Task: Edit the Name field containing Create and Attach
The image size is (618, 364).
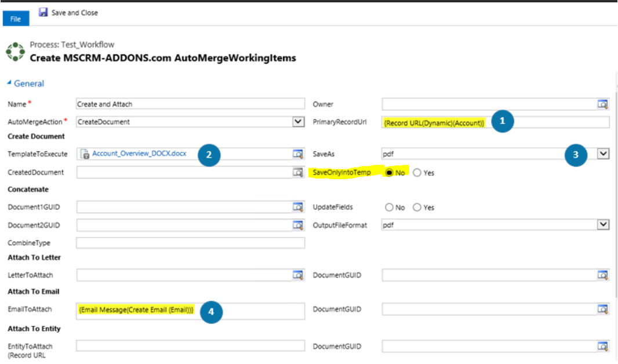Action: point(190,104)
